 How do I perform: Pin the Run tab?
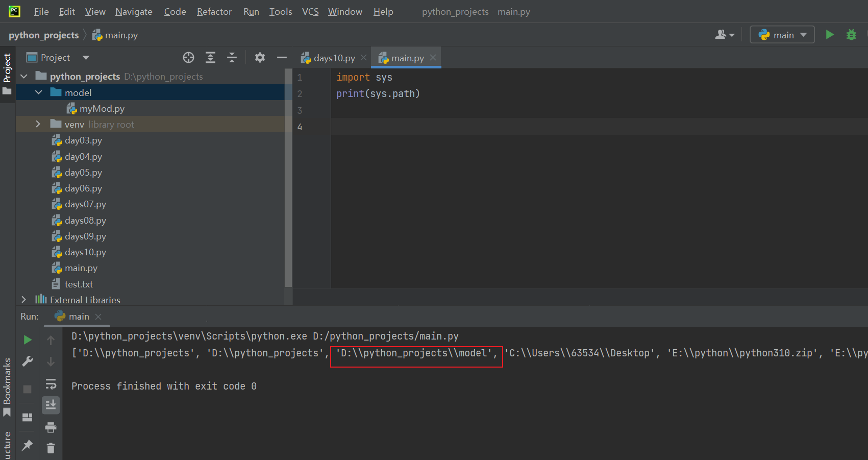28,445
